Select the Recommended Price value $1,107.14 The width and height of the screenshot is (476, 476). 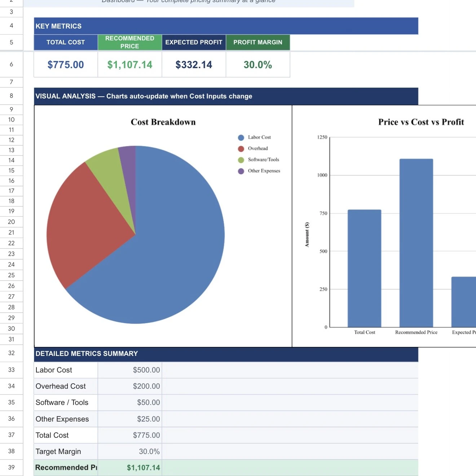(129, 65)
